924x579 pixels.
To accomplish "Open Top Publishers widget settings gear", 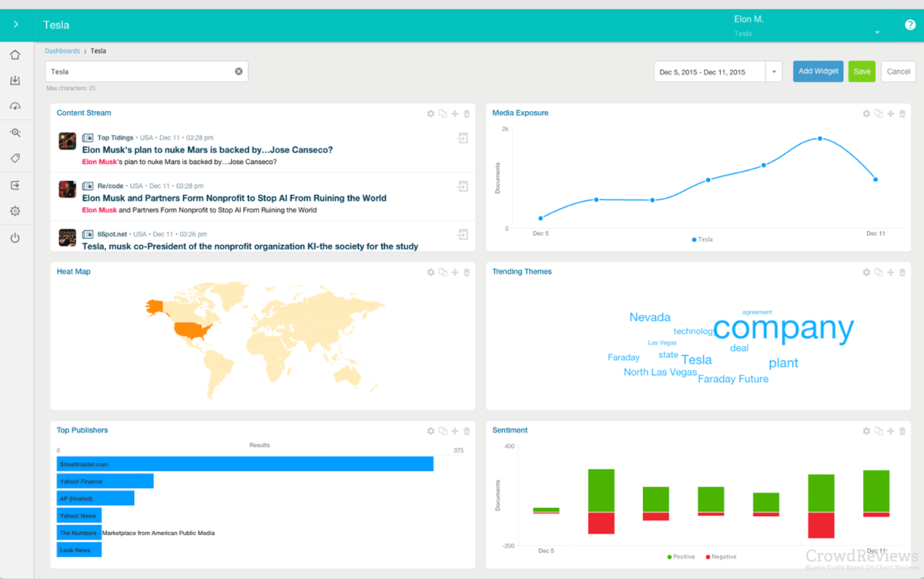I will point(430,431).
